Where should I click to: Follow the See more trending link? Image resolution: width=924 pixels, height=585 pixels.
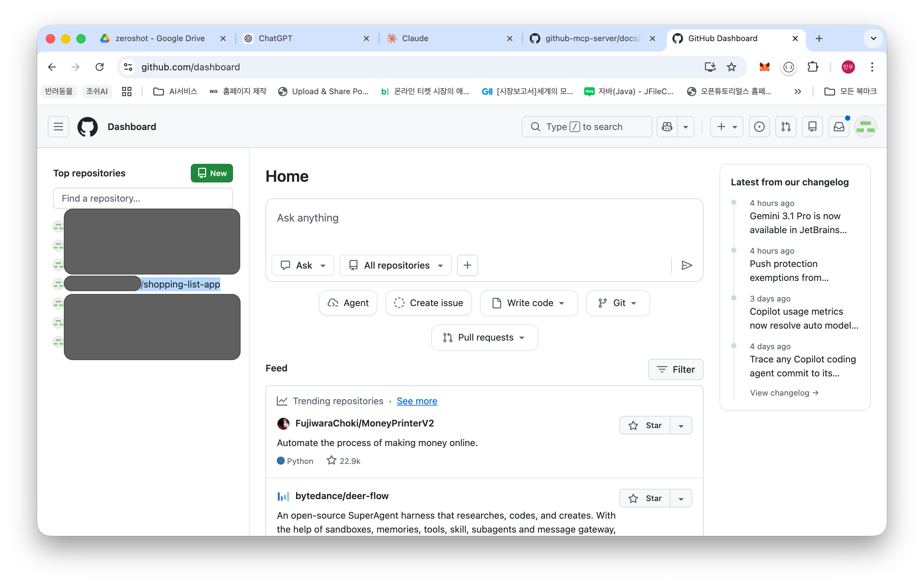point(417,401)
